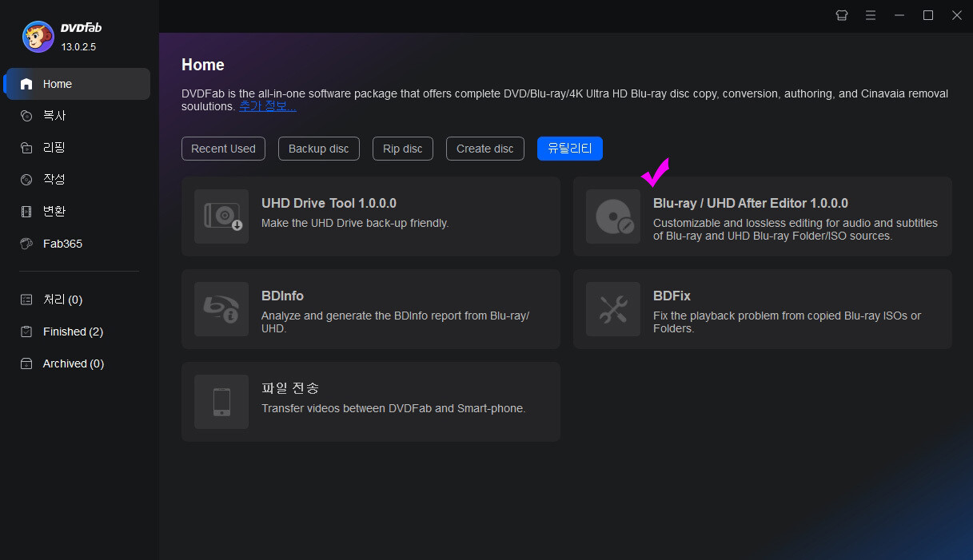Open the hamburger menu in title bar
The image size is (973, 560).
click(871, 15)
